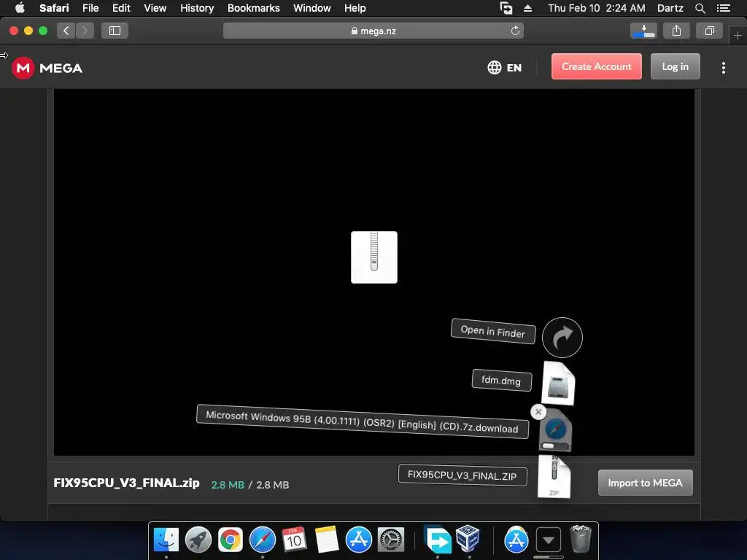Screen dimensions: 747x560
Task: Click the Windows 95B .7z.download file icon
Action: [x=555, y=430]
